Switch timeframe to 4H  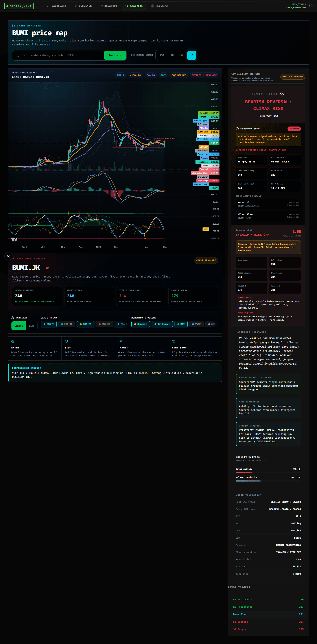[x=182, y=55]
